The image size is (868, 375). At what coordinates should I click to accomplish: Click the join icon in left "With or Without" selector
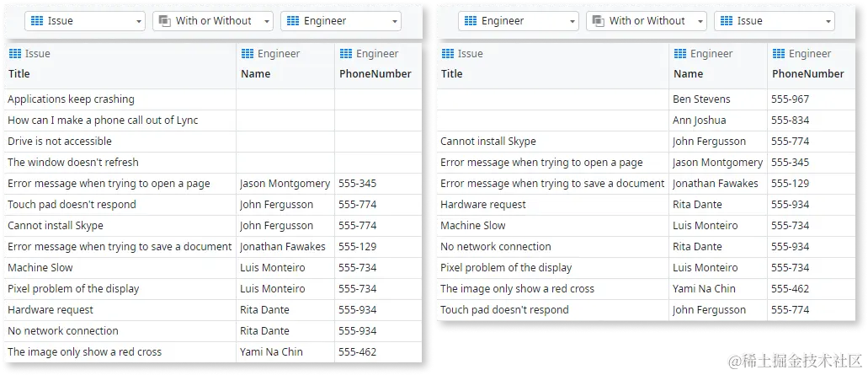click(165, 21)
